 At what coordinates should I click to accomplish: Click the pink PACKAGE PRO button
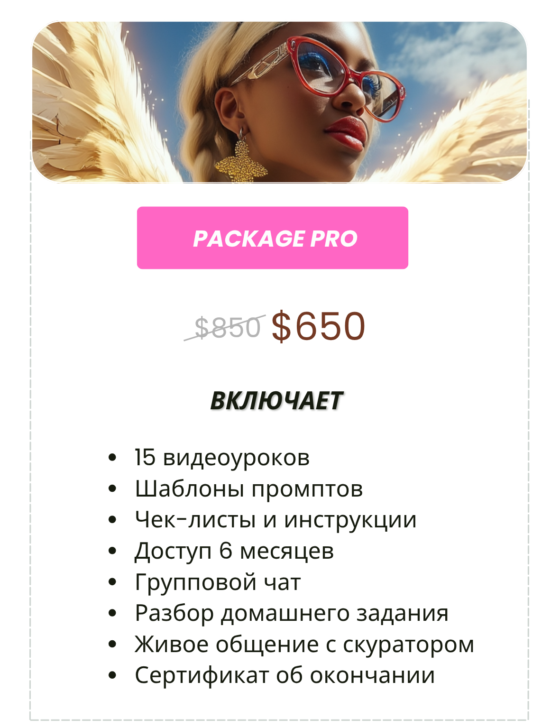pyautogui.click(x=273, y=238)
